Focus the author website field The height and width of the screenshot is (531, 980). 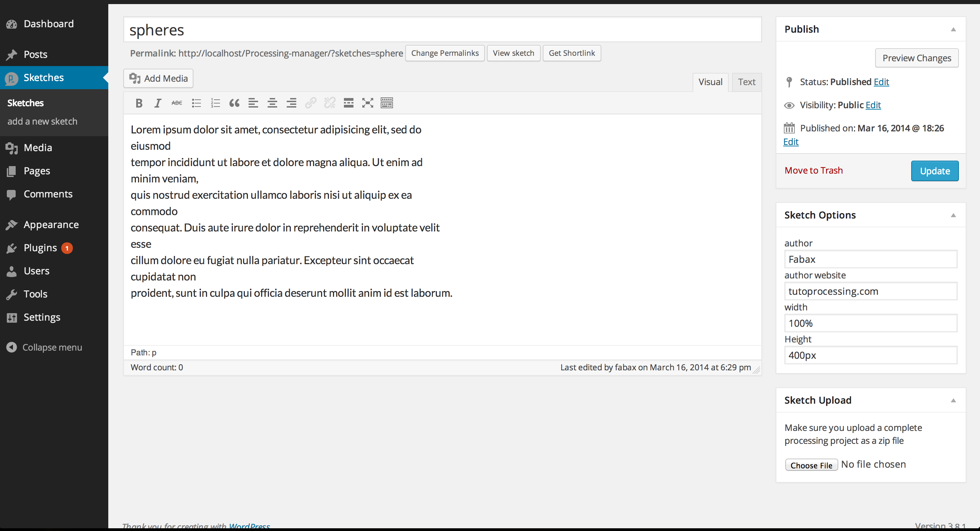click(x=870, y=291)
